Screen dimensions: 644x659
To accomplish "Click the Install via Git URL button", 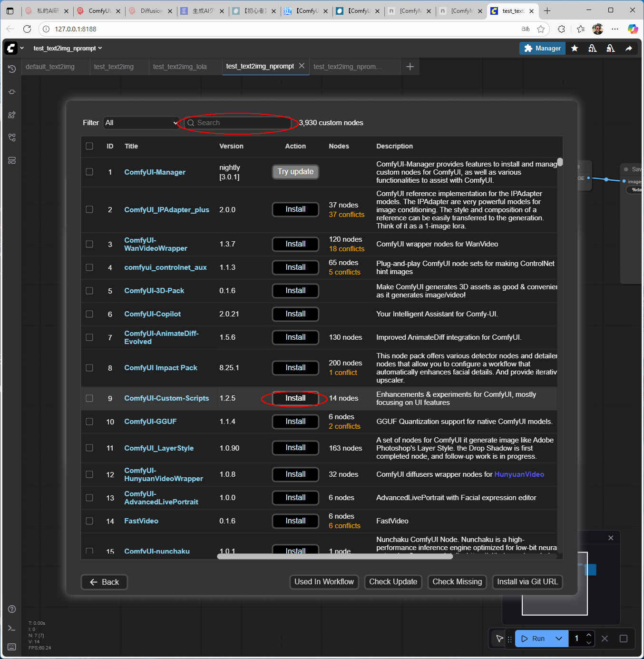I will [527, 581].
